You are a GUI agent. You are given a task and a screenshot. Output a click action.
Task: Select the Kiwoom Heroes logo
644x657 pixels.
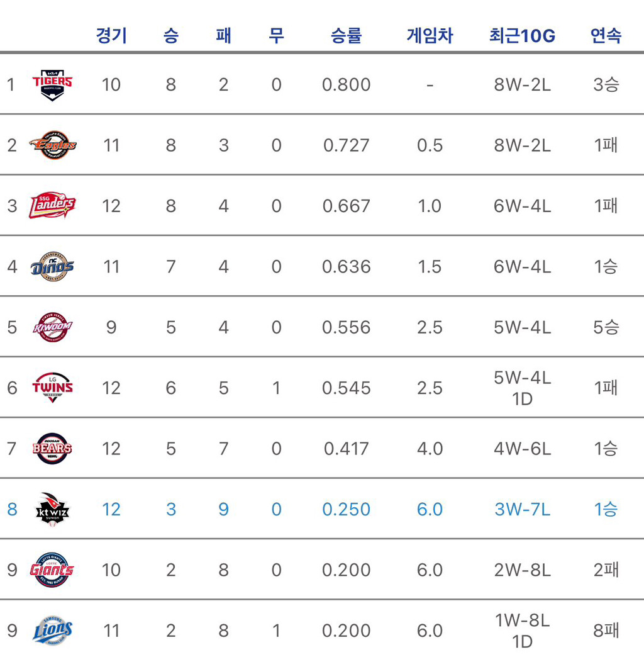coord(52,327)
